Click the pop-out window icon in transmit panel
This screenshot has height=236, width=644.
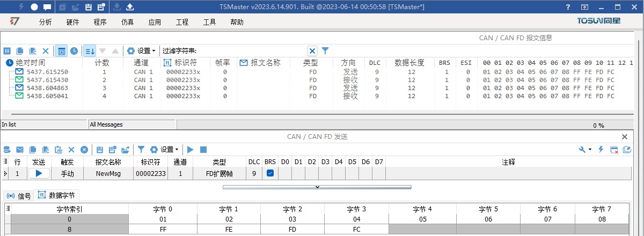[x=627, y=150]
